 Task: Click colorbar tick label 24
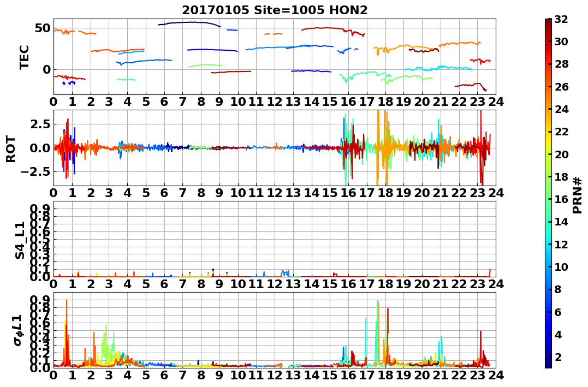(561, 109)
